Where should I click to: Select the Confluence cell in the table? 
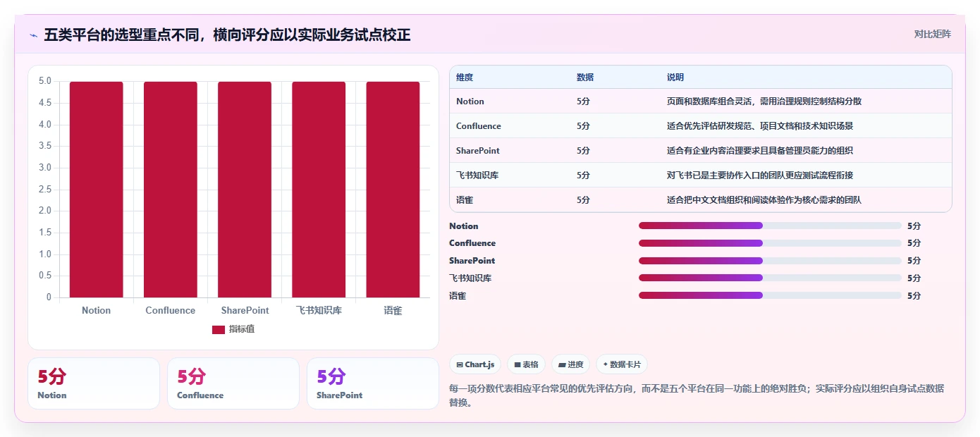click(x=479, y=126)
